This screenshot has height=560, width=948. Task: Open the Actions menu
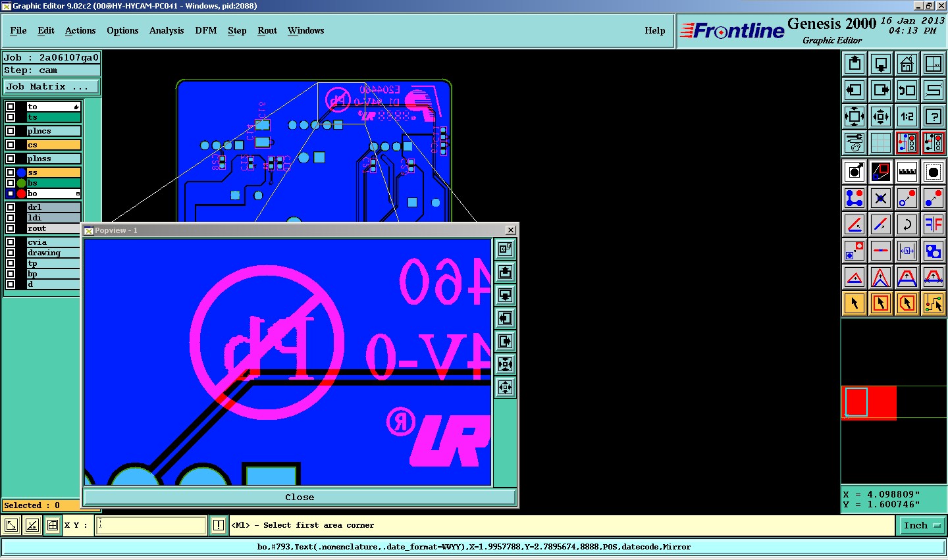tap(80, 30)
